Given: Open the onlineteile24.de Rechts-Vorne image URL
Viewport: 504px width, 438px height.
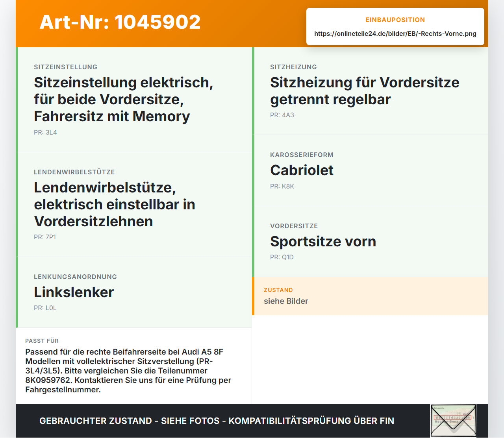Looking at the screenshot, I should point(395,33).
